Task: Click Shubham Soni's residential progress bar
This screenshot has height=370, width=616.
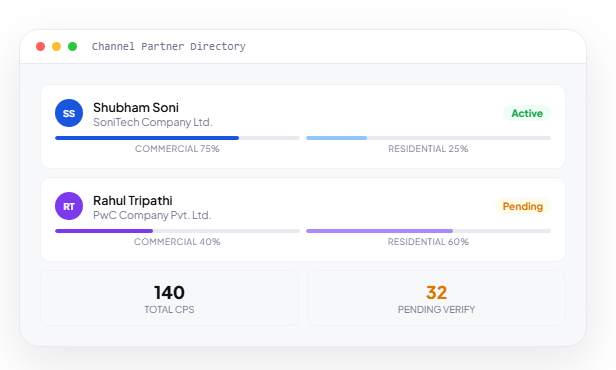Action: [428, 138]
